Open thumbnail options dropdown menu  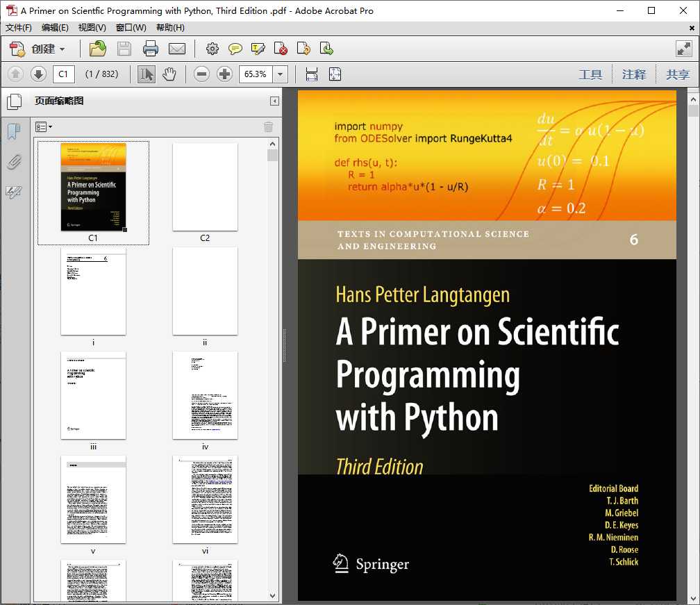pos(44,127)
